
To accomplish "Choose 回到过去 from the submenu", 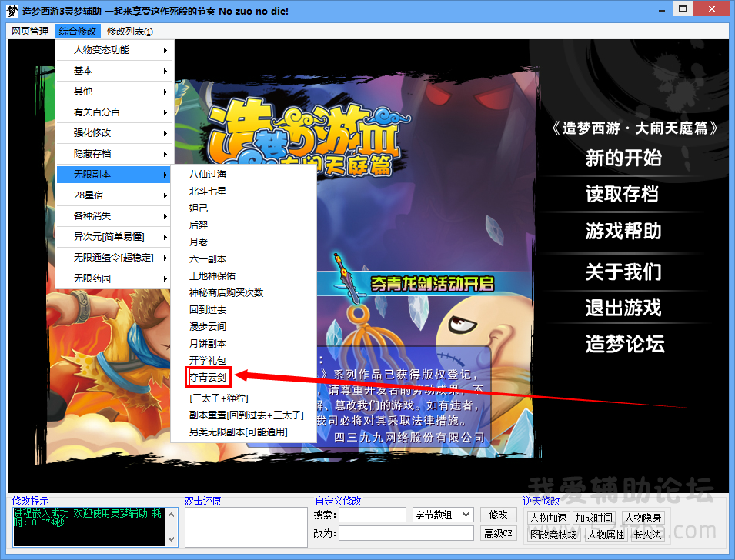I will [244, 310].
